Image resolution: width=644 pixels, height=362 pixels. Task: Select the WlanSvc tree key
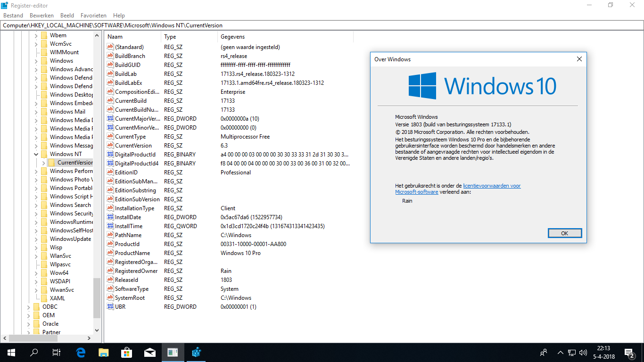click(x=60, y=256)
